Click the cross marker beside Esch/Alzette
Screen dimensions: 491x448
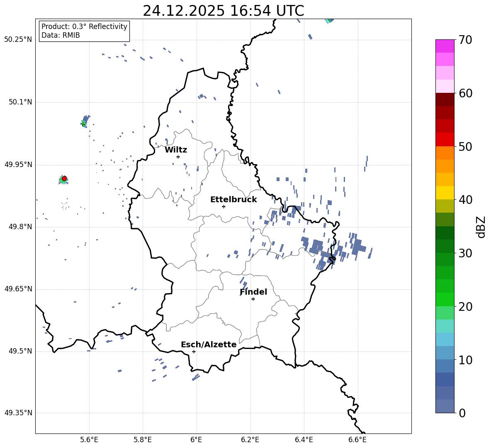pos(194,351)
